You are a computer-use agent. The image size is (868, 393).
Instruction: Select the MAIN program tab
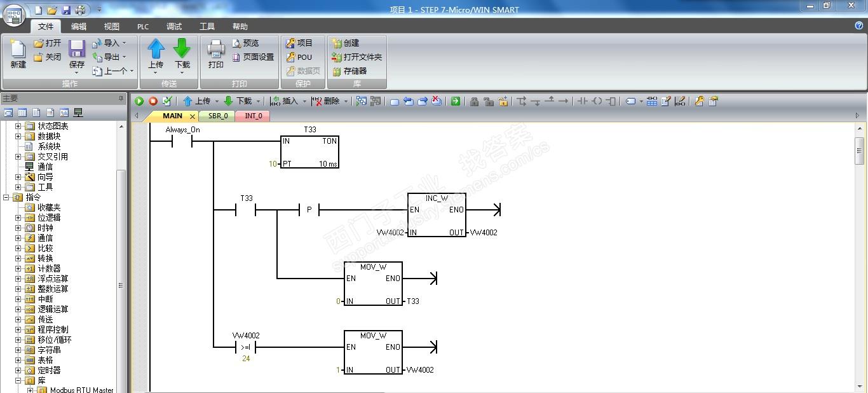click(x=172, y=116)
